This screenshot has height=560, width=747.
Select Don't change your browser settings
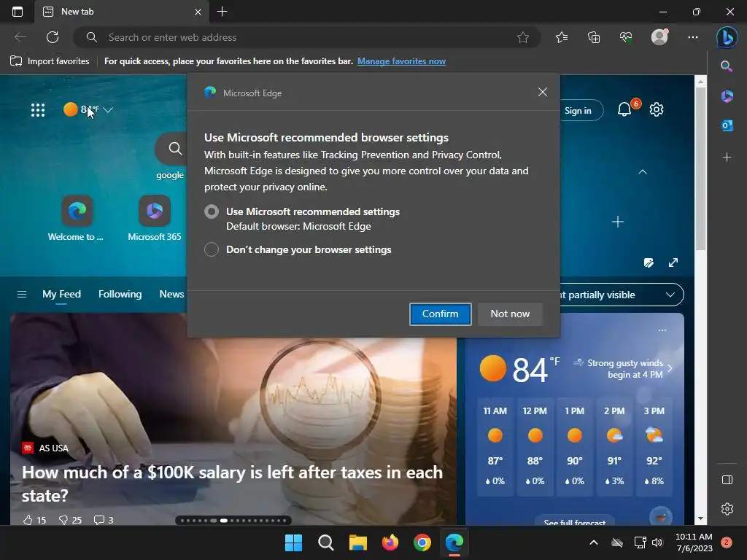coord(212,249)
